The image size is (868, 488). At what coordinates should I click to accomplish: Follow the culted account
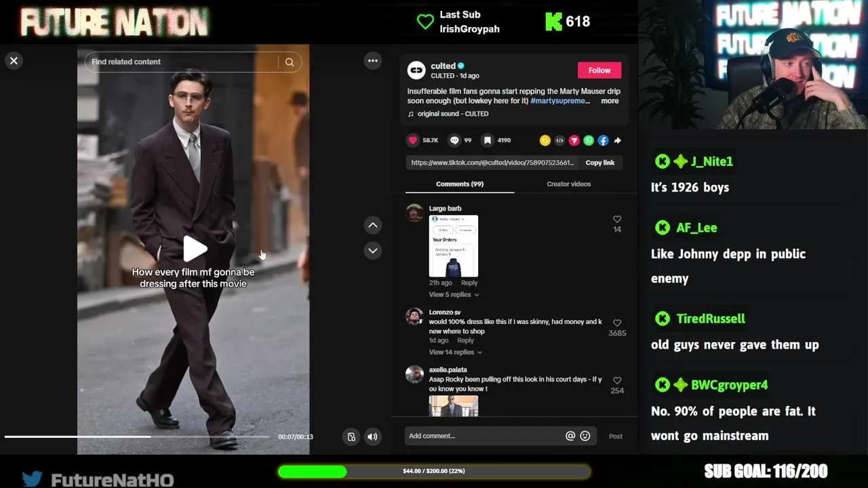point(599,70)
